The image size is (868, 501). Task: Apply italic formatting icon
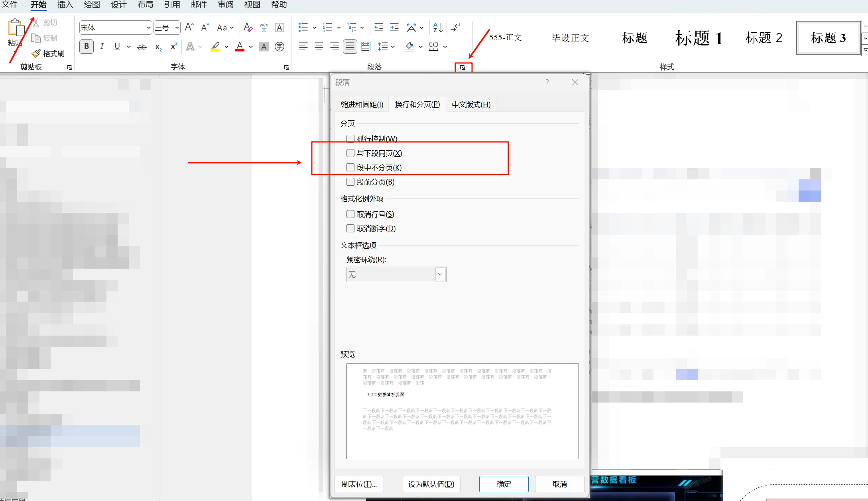tap(102, 47)
